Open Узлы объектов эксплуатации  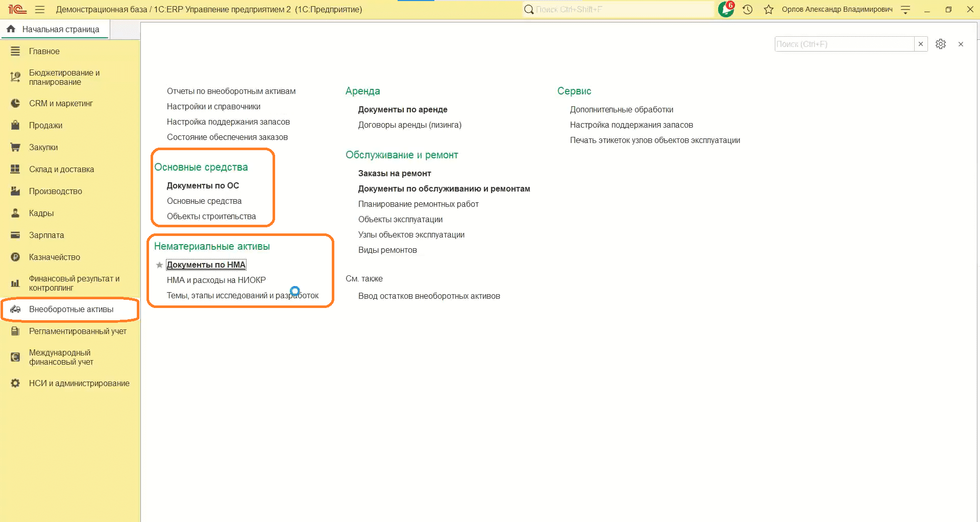[411, 234]
